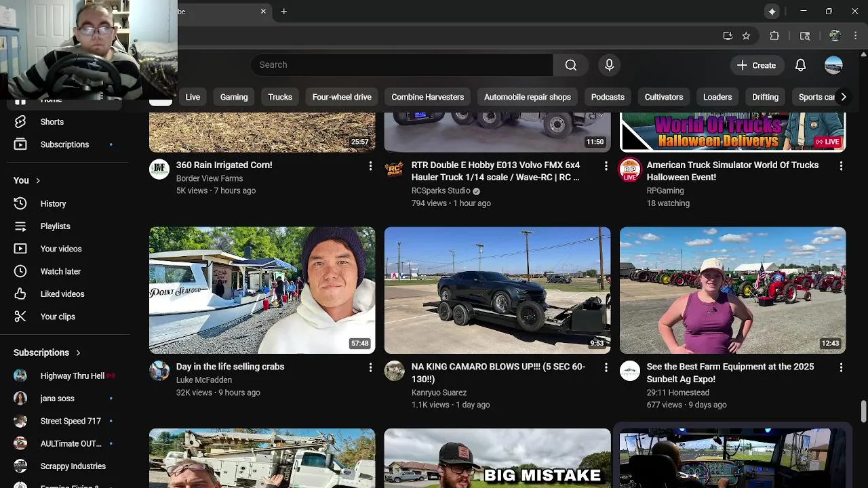Select the Live category chip
Image resolution: width=868 pixels, height=488 pixels.
pyautogui.click(x=193, y=97)
